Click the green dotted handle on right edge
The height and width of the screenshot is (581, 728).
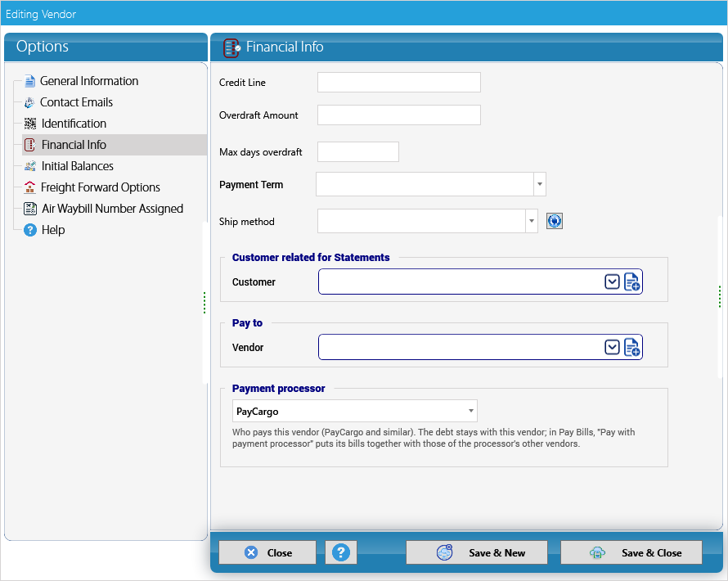click(720, 297)
